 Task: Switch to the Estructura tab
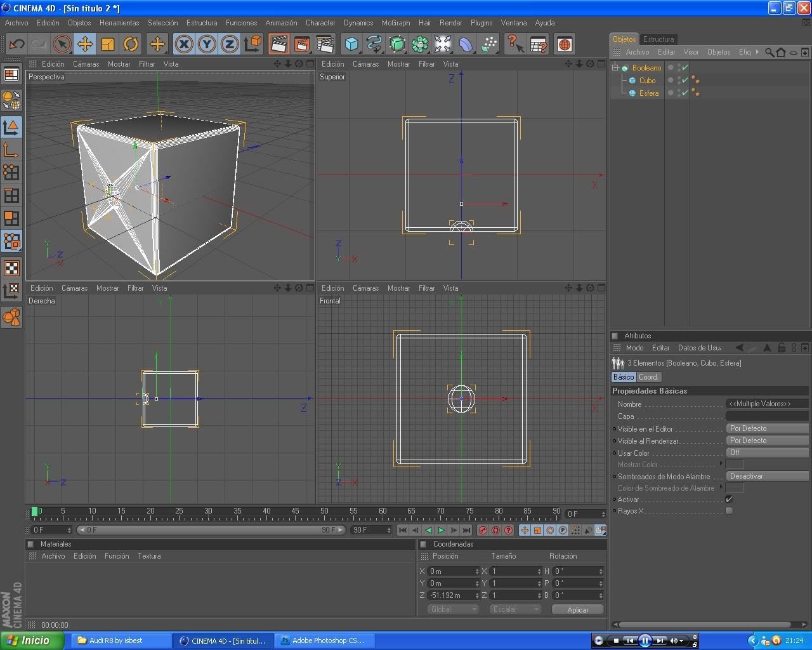click(x=658, y=39)
